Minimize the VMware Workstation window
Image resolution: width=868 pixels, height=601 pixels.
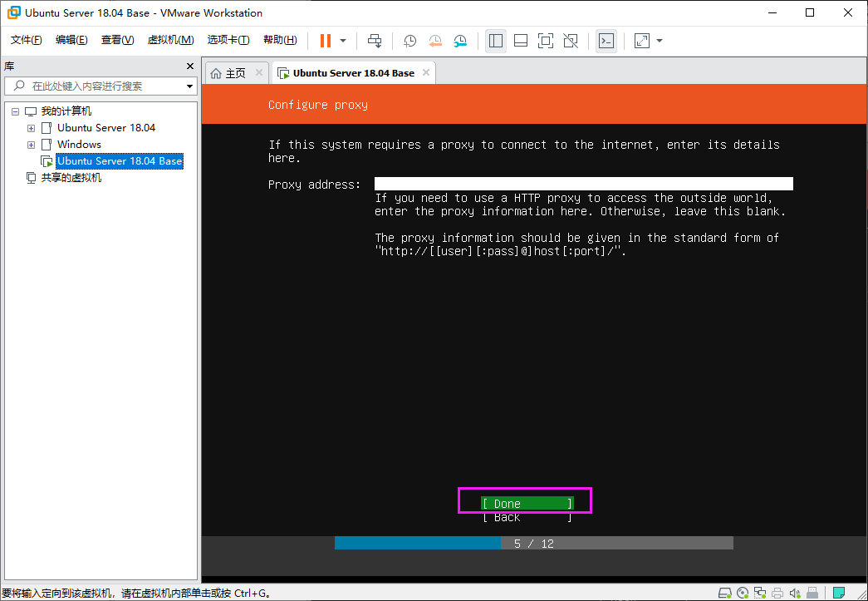pyautogui.click(x=772, y=12)
